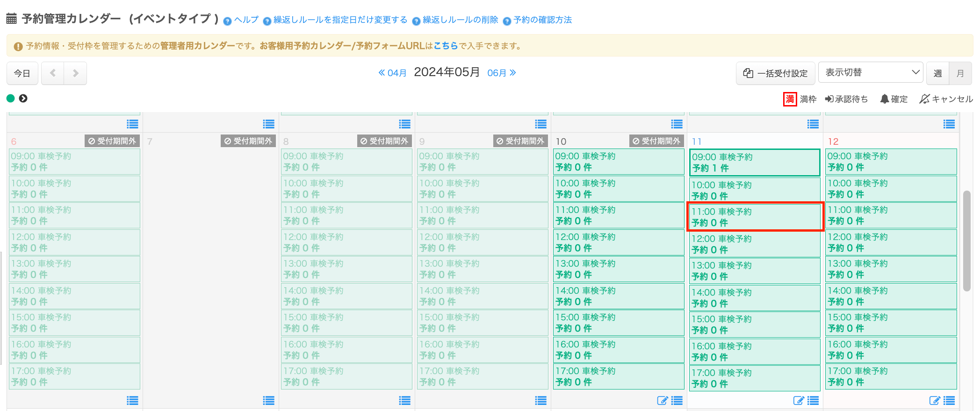This screenshot has width=980, height=411.
Task: Click the 今日 button
Action: pyautogui.click(x=22, y=73)
